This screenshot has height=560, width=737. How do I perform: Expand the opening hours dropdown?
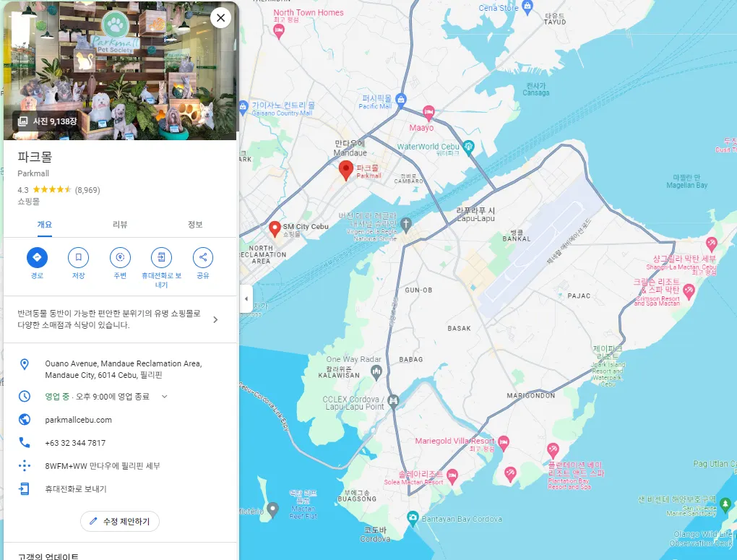pos(165,397)
